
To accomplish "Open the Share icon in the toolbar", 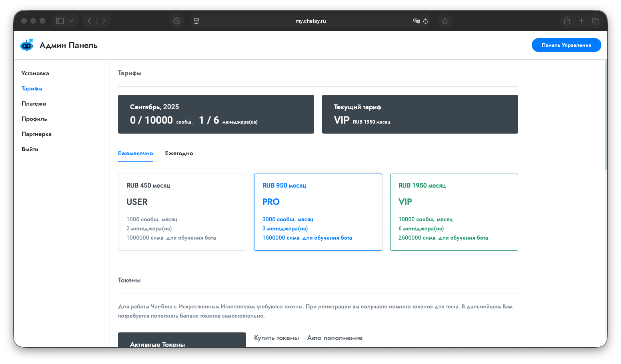I will pos(567,21).
